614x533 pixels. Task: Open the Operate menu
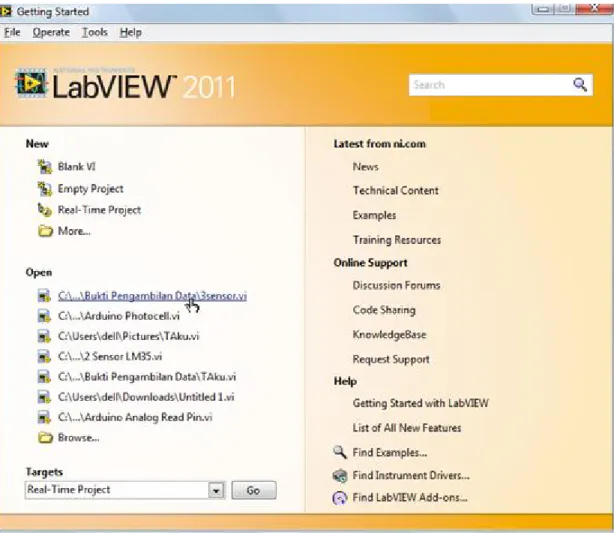51,32
